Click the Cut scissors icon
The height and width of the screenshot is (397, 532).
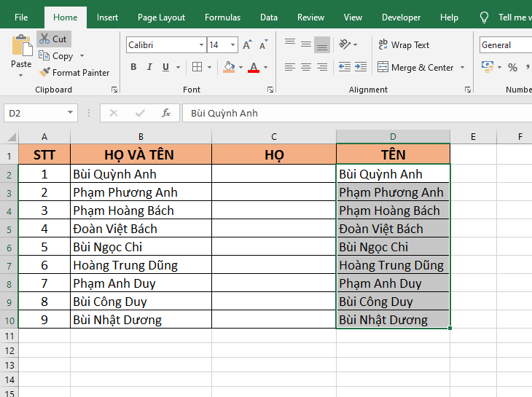pyautogui.click(x=44, y=39)
